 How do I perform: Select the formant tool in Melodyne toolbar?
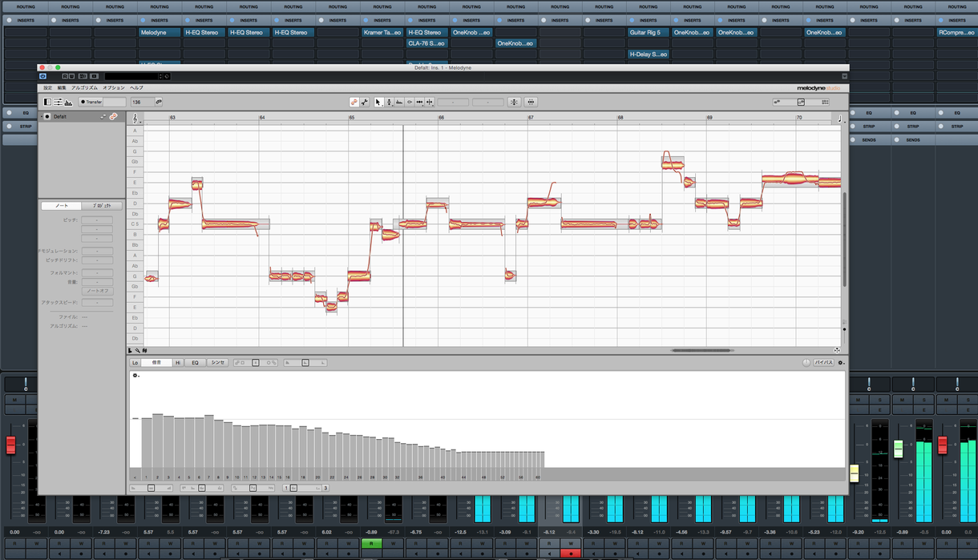(x=399, y=102)
